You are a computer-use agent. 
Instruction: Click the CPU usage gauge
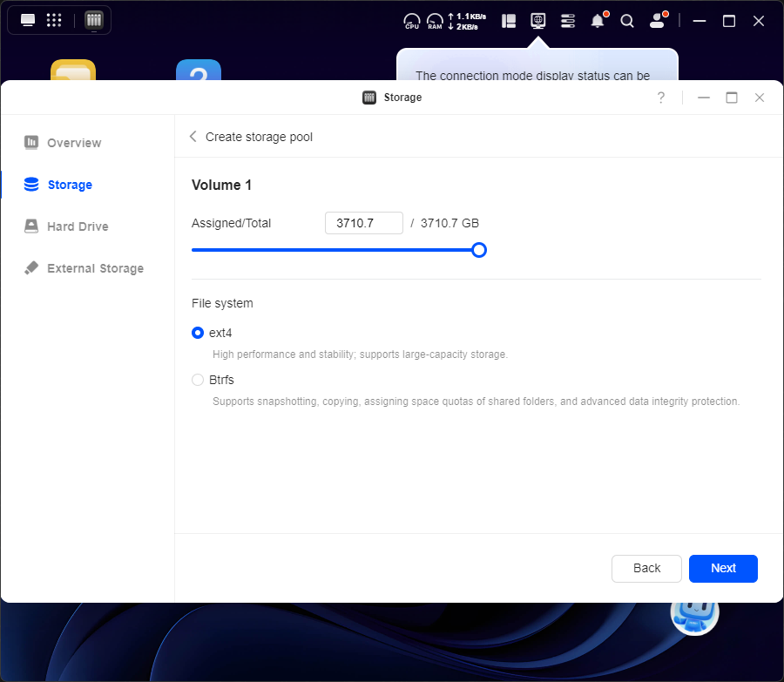(412, 21)
